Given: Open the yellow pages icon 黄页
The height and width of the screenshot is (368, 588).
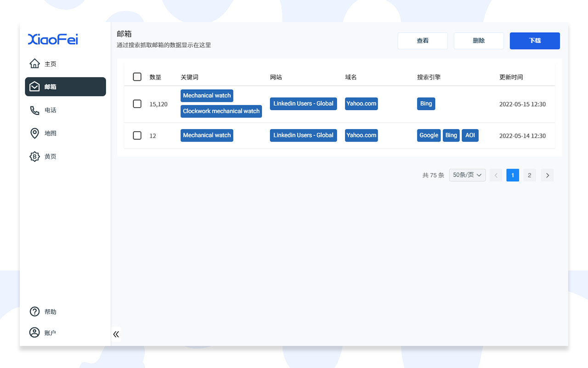Looking at the screenshot, I should (x=34, y=156).
